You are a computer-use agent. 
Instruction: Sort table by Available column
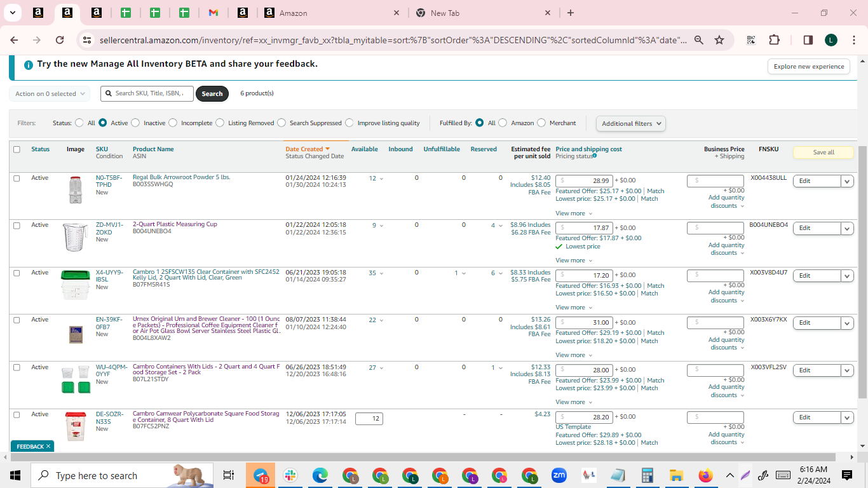(x=365, y=149)
